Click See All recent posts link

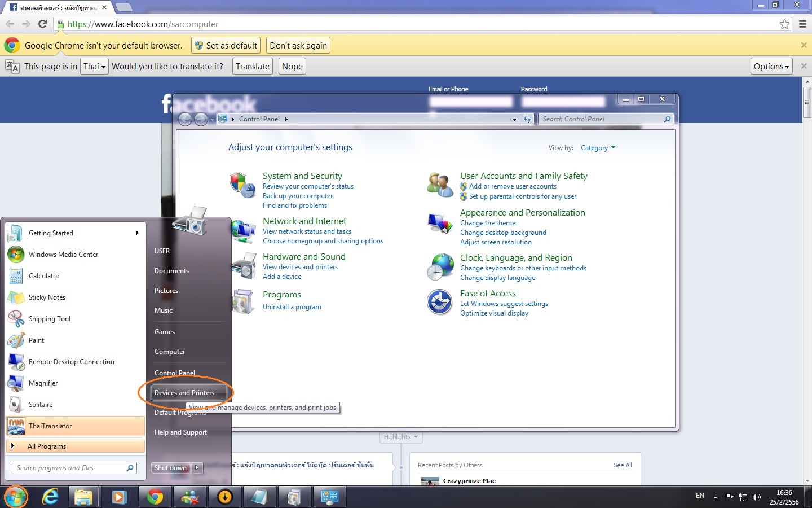(623, 465)
